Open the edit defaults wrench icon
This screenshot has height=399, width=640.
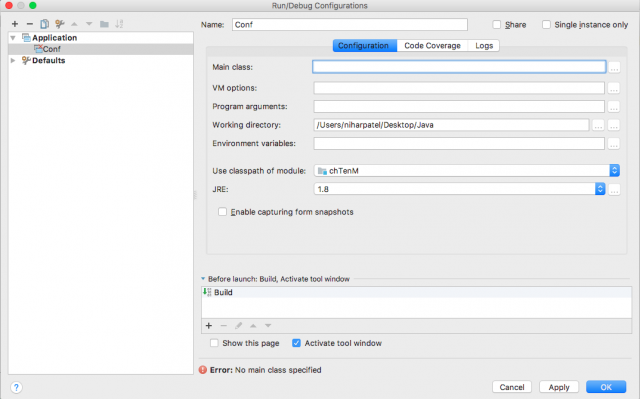pyautogui.click(x=60, y=24)
